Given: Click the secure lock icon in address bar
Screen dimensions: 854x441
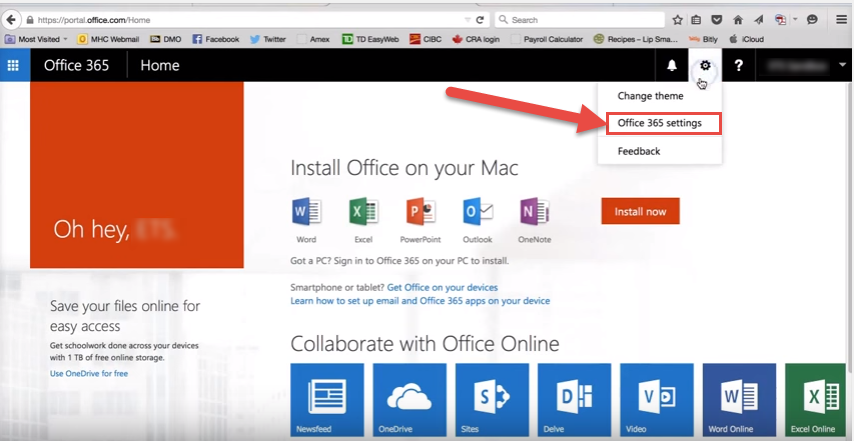Looking at the screenshot, I should pyautogui.click(x=29, y=20).
